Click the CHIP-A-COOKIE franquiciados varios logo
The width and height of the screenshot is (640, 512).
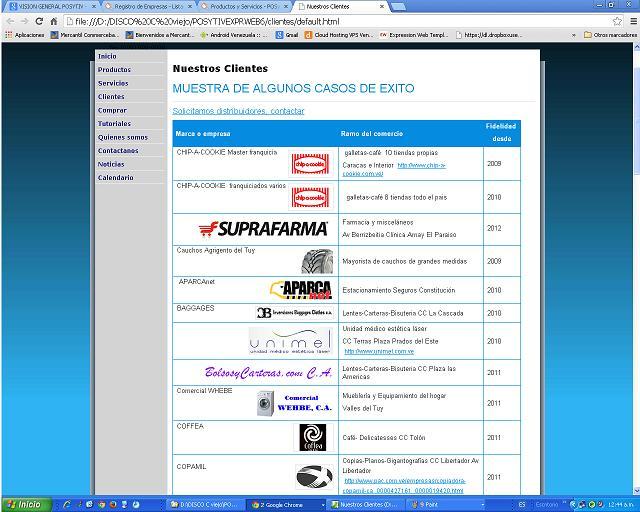pyautogui.click(x=310, y=198)
